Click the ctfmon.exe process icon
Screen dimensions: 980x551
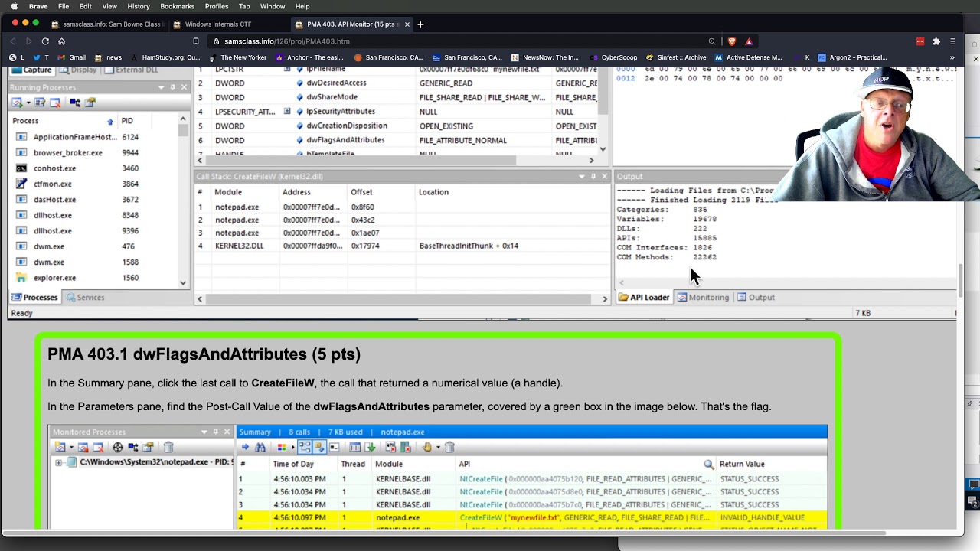tap(21, 184)
